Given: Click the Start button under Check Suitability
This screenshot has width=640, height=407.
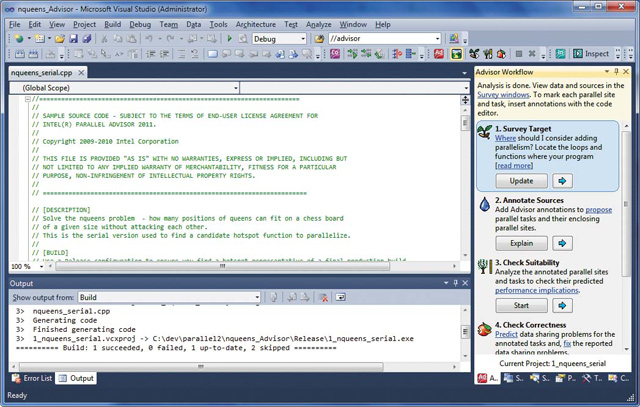Looking at the screenshot, I should (x=521, y=305).
